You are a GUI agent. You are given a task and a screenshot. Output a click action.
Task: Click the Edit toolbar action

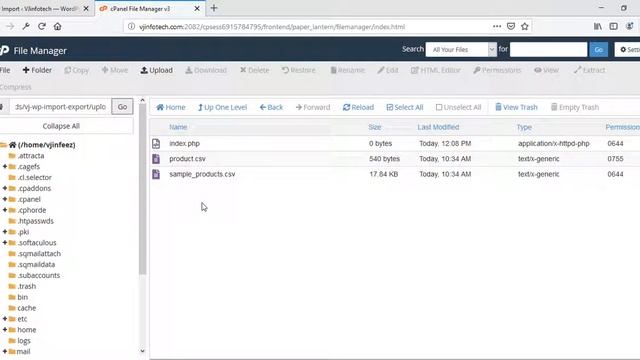(388, 70)
